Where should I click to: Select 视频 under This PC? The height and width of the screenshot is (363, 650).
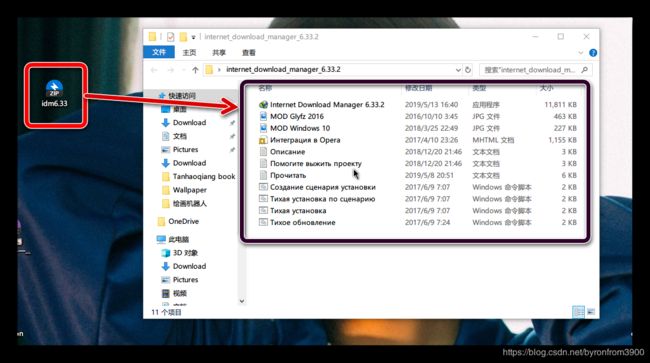coord(179,293)
